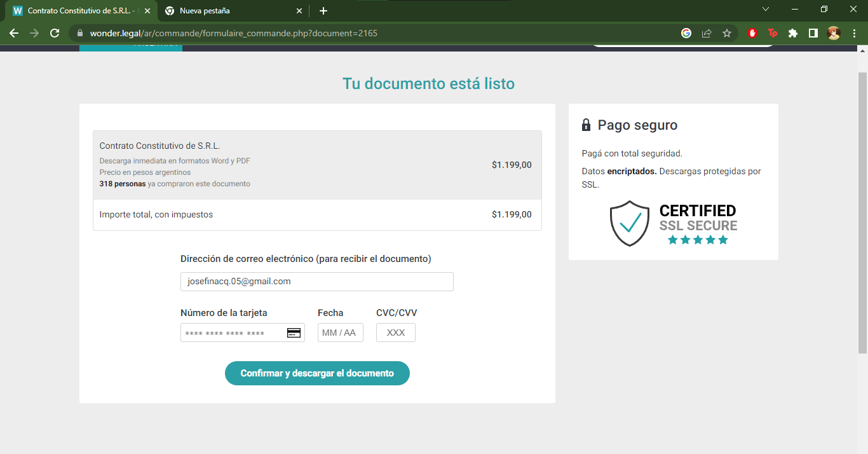Screen dimensions: 868x454
Task: Open the Google icon in address bar
Action: pos(686,33)
